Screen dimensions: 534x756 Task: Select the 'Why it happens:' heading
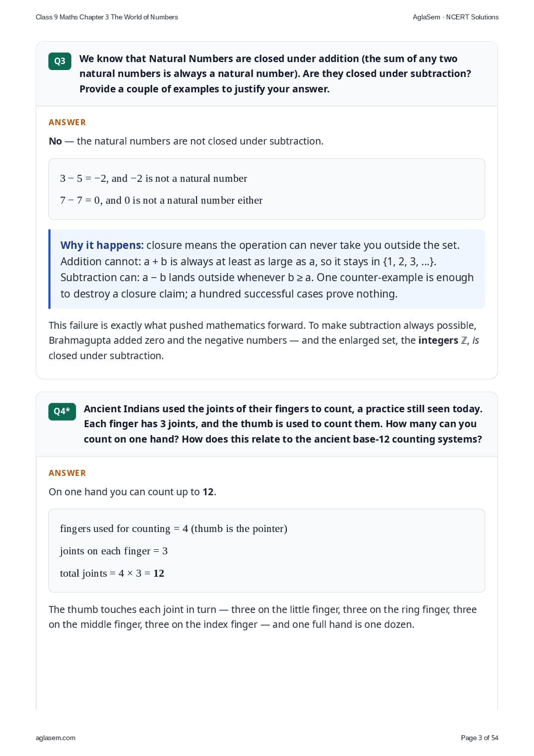102,245
